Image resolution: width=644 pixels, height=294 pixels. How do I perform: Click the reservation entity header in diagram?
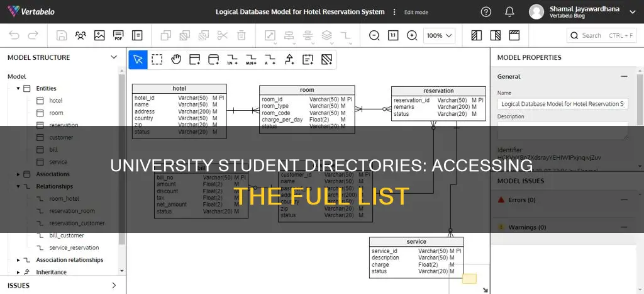pyautogui.click(x=438, y=91)
